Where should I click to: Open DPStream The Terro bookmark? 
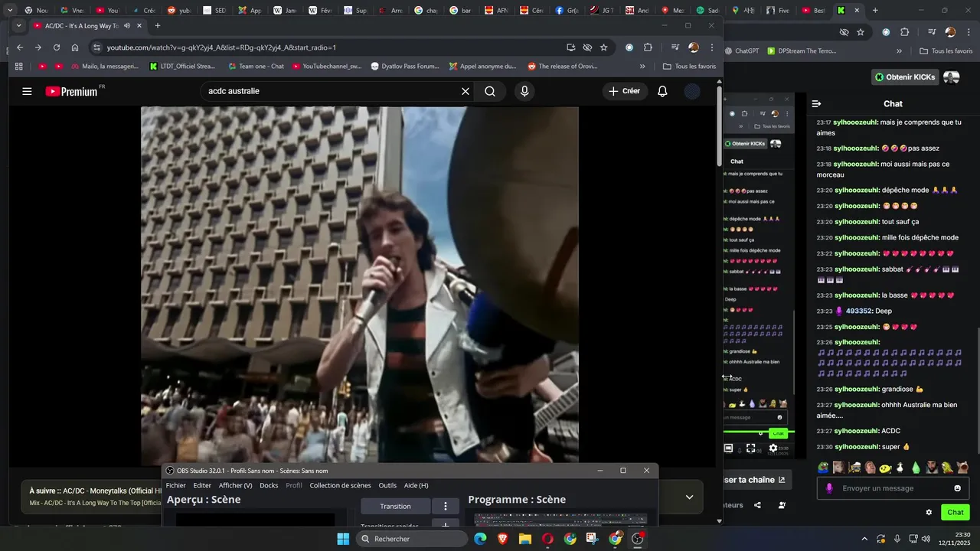[x=801, y=51]
